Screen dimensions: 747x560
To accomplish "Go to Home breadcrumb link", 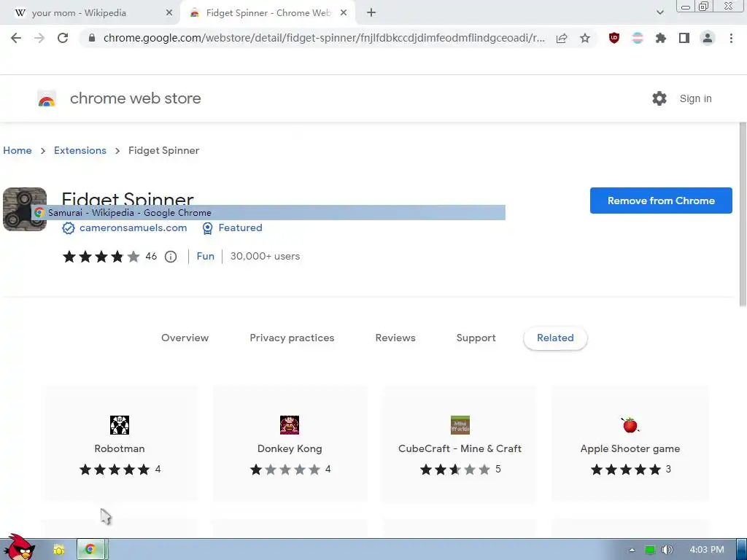I will click(x=18, y=150).
